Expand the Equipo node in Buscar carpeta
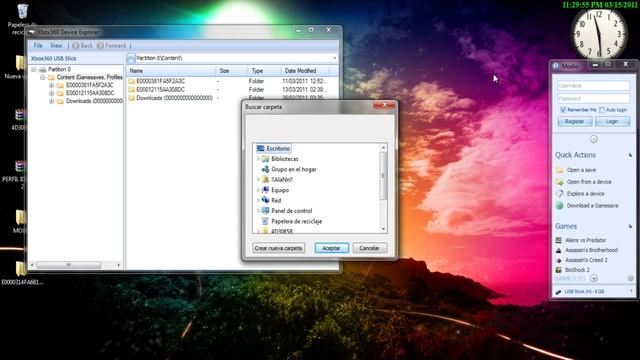Screen dimensions: 640x360 tap(258, 190)
